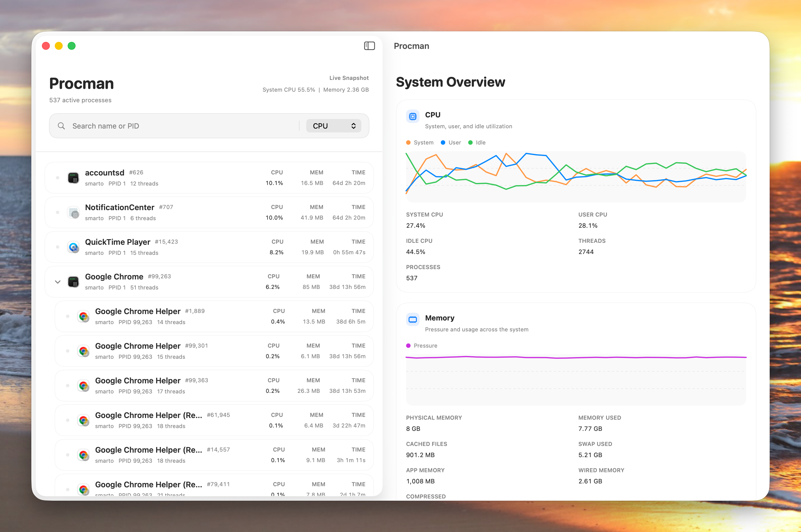The width and height of the screenshot is (801, 532).
Task: Click the QuickTime Player icon in the process list
Action: pyautogui.click(x=73, y=247)
